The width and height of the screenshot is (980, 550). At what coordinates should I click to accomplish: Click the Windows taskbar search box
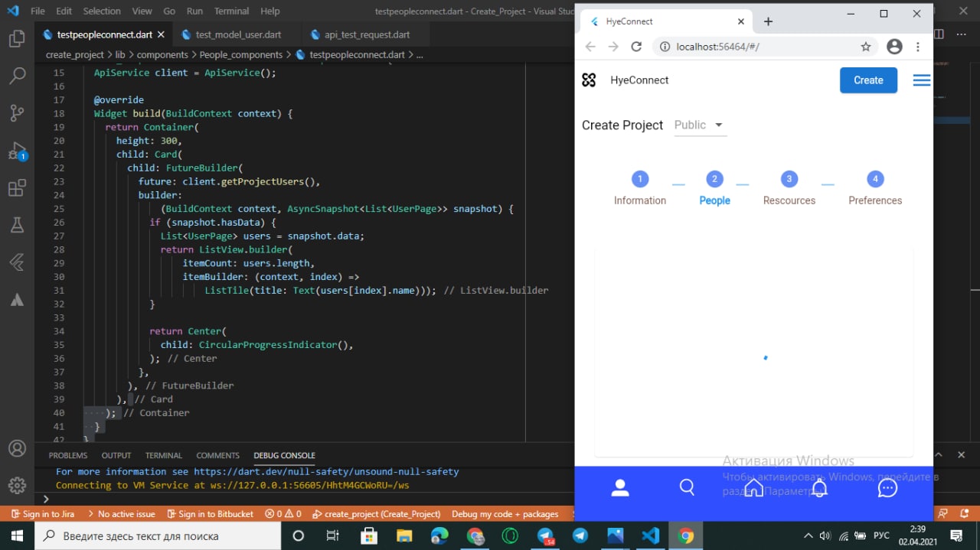158,535
